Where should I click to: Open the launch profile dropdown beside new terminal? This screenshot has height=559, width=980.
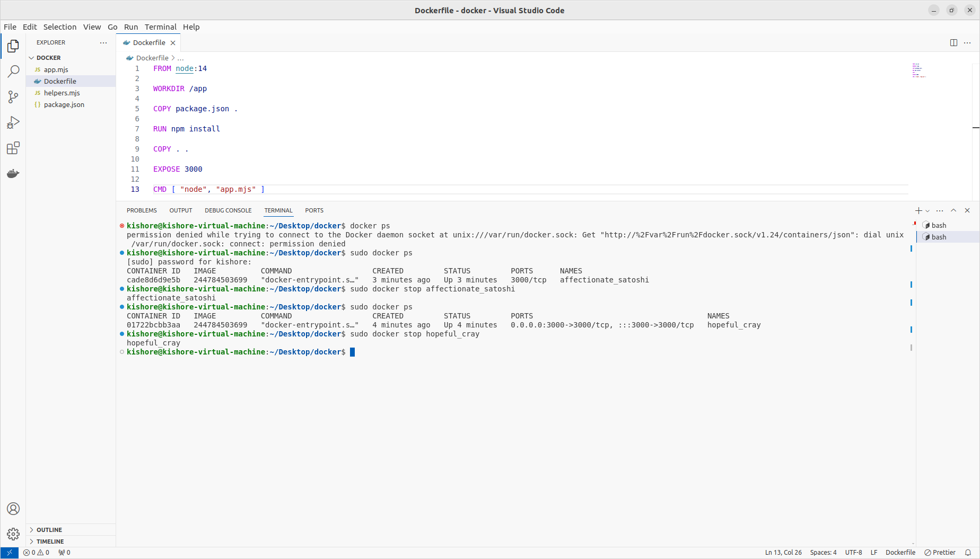927,211
